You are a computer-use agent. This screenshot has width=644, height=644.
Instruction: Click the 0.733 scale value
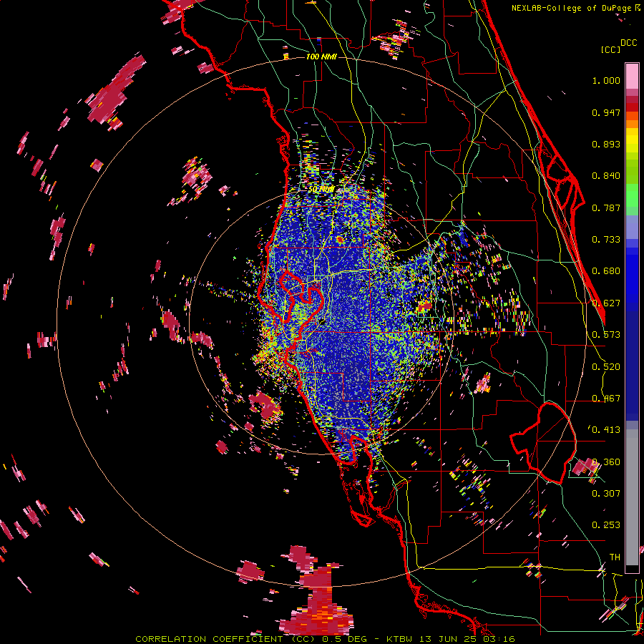coord(606,240)
